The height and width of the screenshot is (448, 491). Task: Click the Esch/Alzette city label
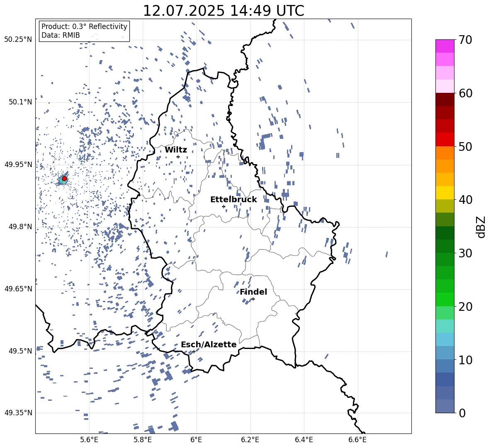209,344
